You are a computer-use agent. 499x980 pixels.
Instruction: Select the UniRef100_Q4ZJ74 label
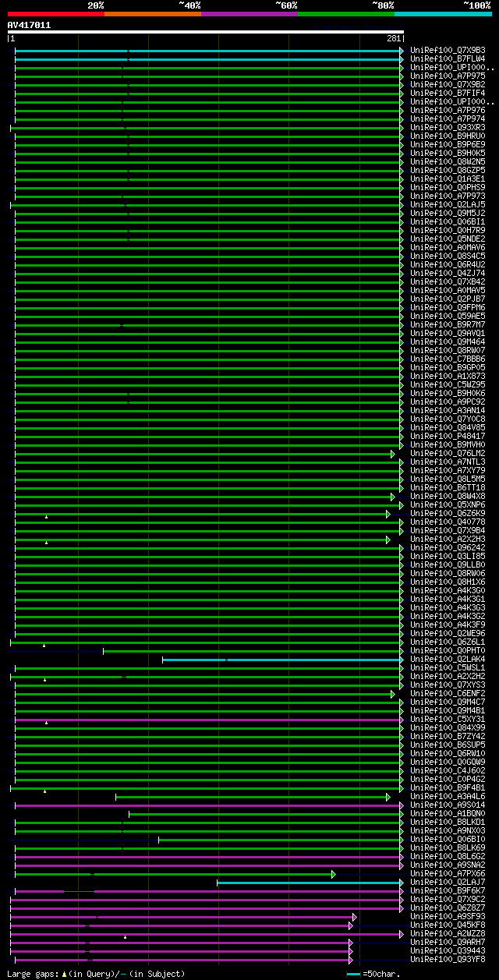448,274
